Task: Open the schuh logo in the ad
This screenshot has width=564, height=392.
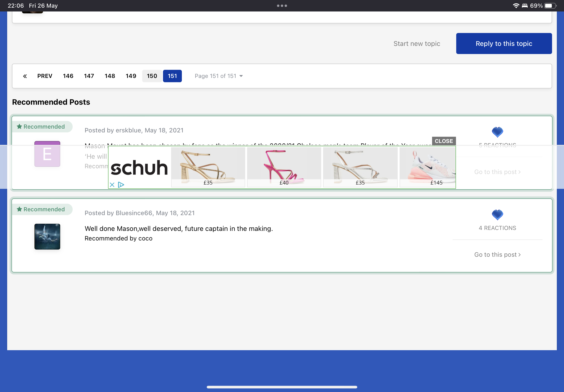Action: click(x=139, y=168)
